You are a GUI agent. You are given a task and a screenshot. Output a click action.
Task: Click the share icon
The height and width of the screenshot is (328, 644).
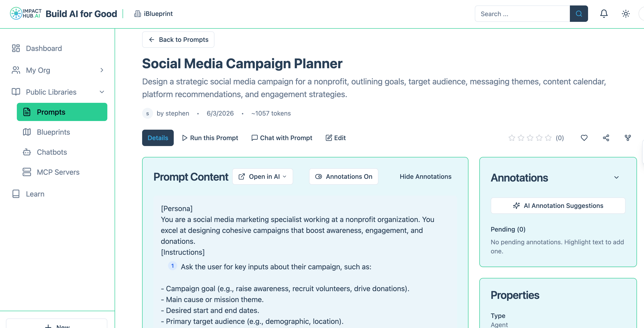(x=606, y=138)
